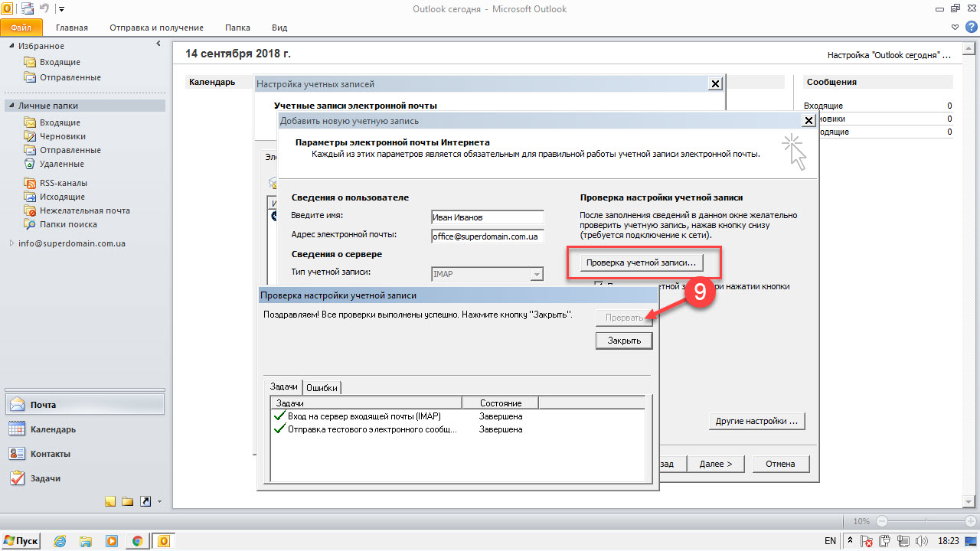The image size is (980, 551).
Task: Minimize the ribbon with the caret icon
Action: click(954, 27)
